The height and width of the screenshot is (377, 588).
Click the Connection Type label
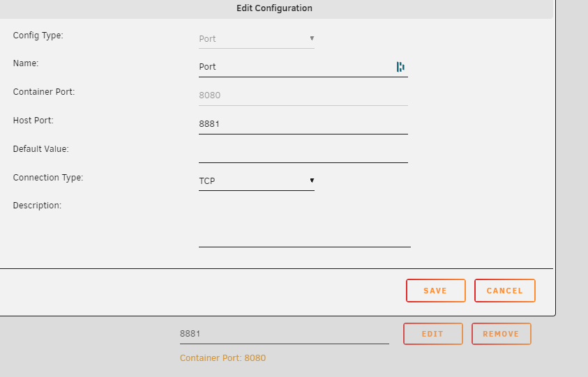pos(48,178)
